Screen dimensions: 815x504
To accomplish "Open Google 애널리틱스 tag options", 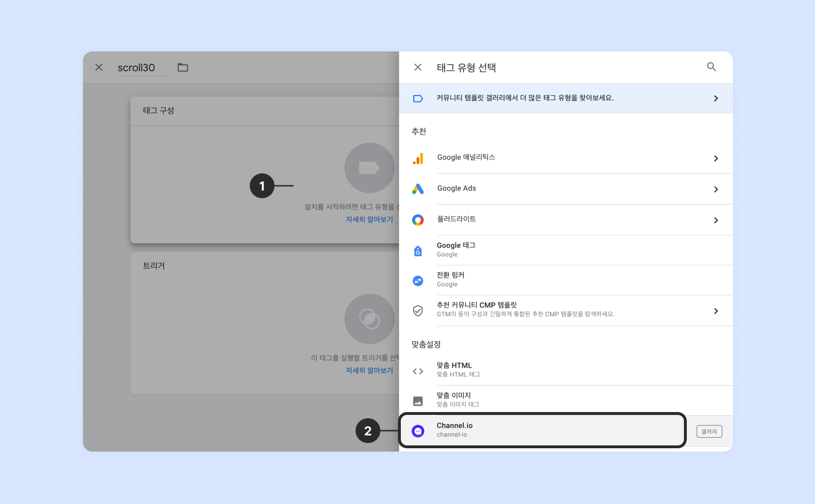I will click(x=566, y=158).
